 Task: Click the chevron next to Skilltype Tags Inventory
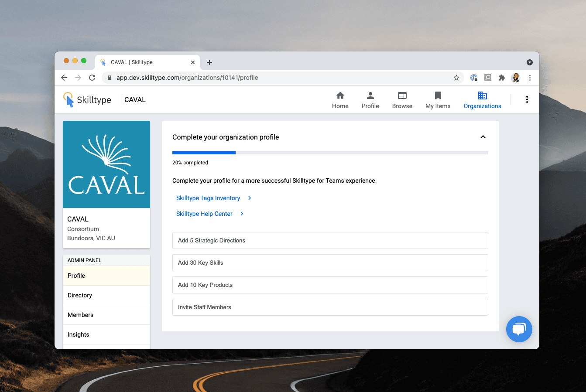click(250, 198)
